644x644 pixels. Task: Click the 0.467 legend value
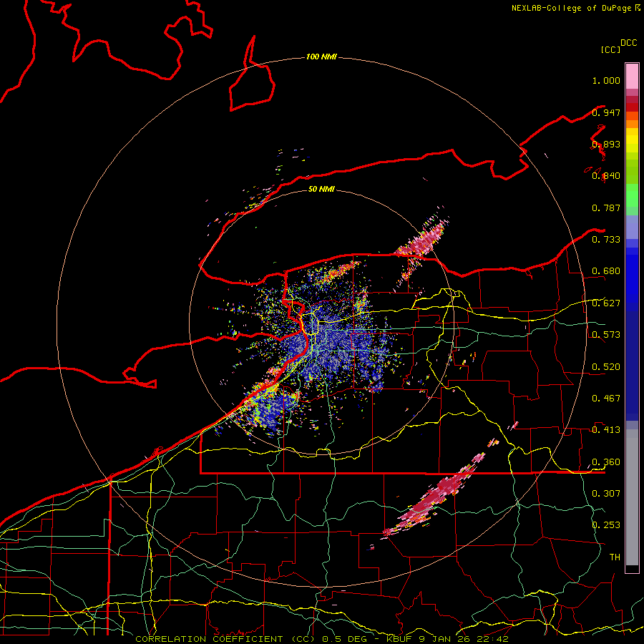606,399
